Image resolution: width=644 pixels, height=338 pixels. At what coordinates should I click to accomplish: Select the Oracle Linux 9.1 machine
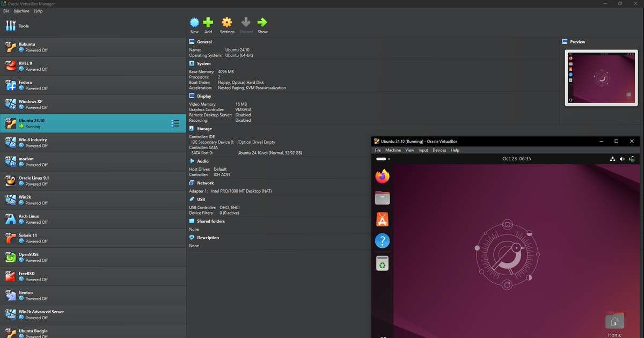pos(93,181)
